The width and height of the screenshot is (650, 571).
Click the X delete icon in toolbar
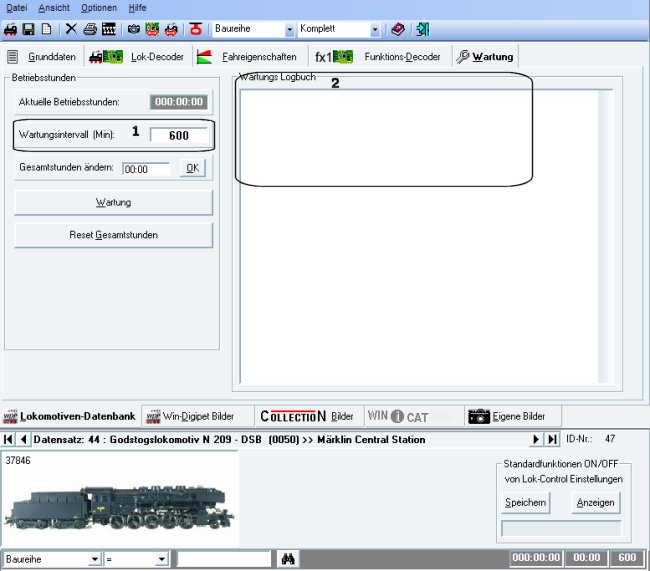71,29
